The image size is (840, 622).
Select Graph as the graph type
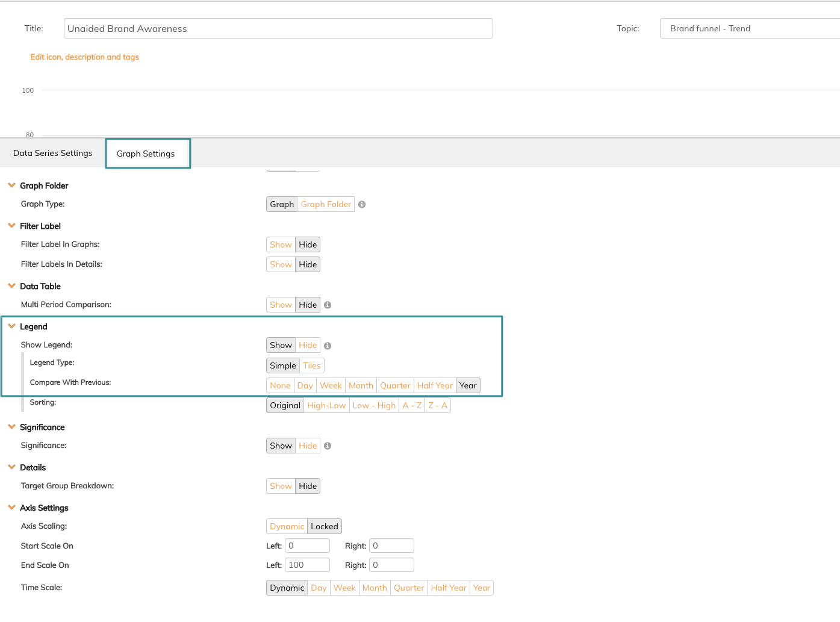282,204
